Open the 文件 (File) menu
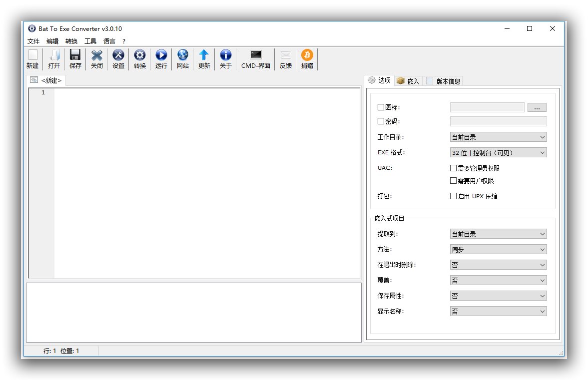588x380 pixels. click(33, 41)
